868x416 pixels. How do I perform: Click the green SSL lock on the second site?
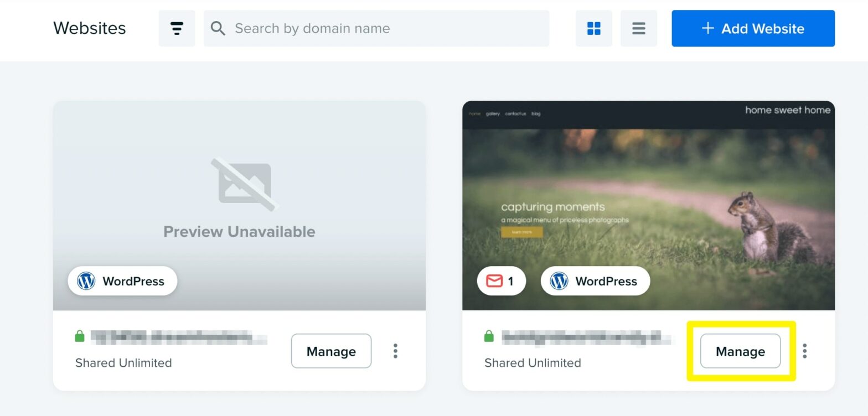click(x=489, y=336)
